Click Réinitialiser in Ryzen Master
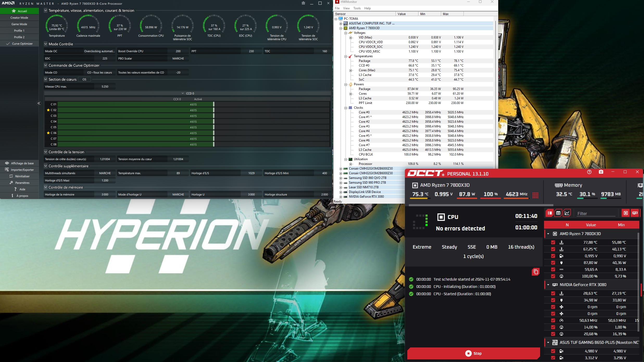This screenshot has height=362, width=644. pyautogui.click(x=22, y=176)
